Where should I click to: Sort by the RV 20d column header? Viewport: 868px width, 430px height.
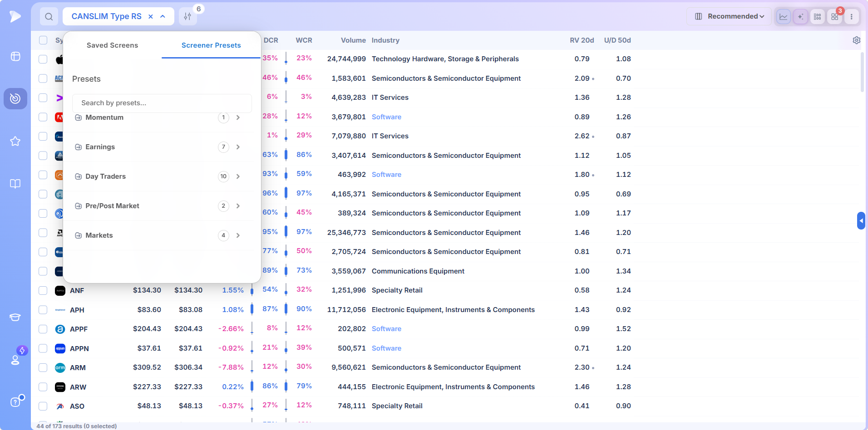coord(582,40)
